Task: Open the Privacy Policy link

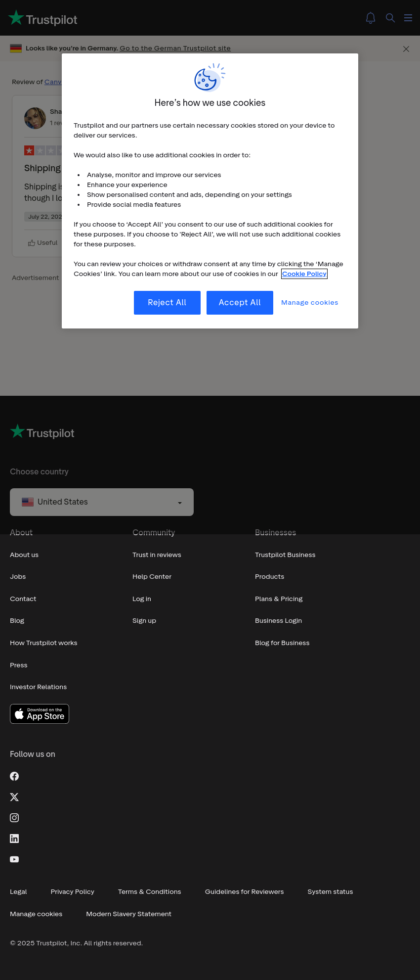Action: pyautogui.click(x=73, y=892)
